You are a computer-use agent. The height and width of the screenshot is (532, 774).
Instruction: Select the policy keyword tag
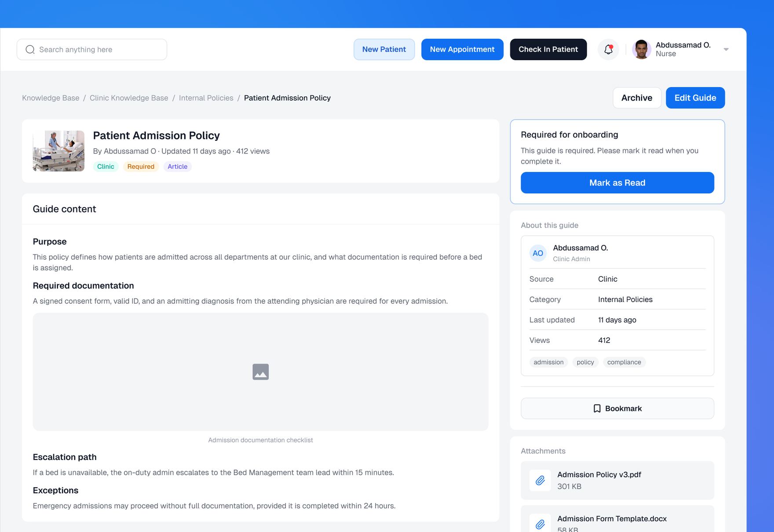tap(585, 362)
